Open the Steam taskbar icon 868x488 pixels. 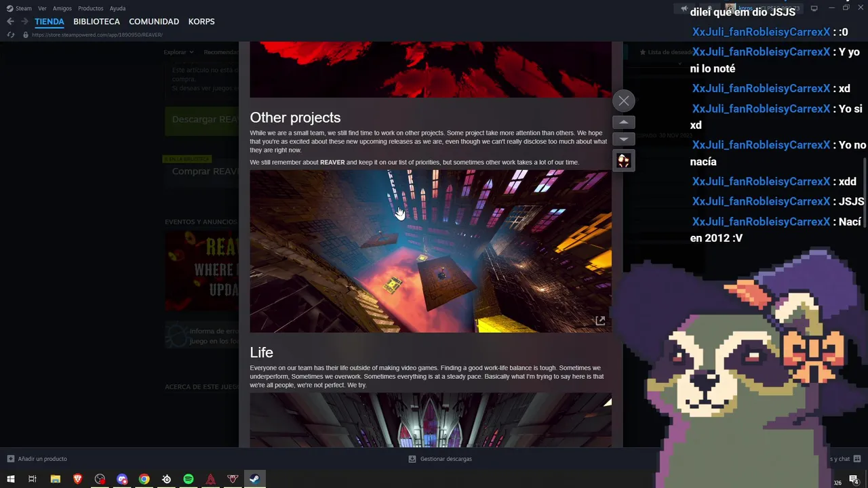[x=254, y=479]
